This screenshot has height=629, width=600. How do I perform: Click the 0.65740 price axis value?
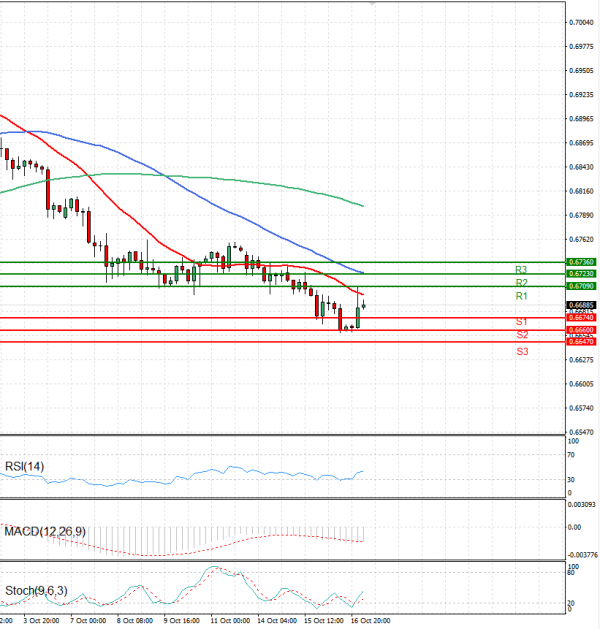point(581,408)
